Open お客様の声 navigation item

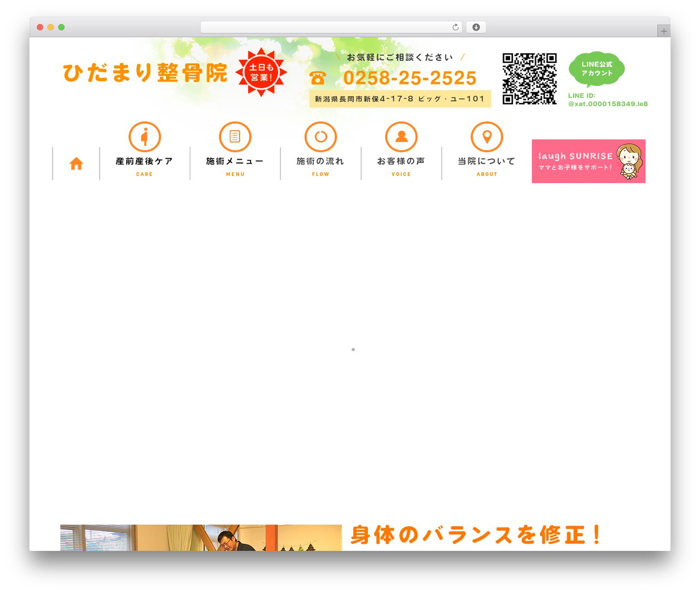(401, 161)
